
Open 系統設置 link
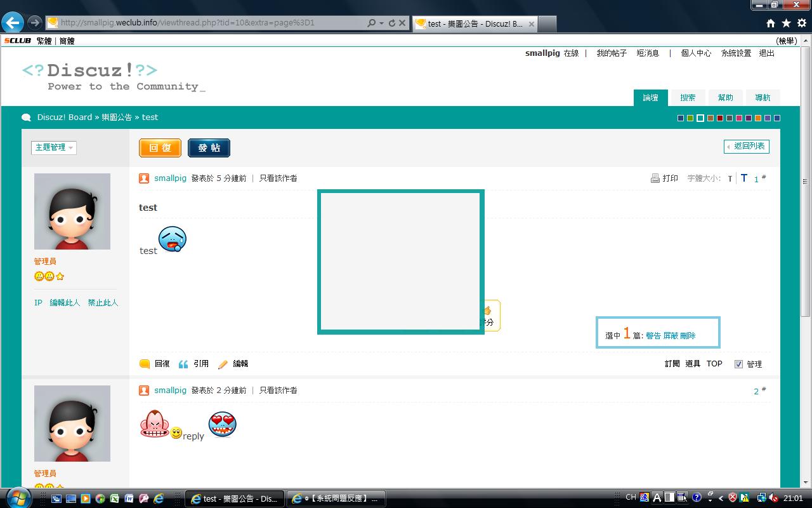736,53
